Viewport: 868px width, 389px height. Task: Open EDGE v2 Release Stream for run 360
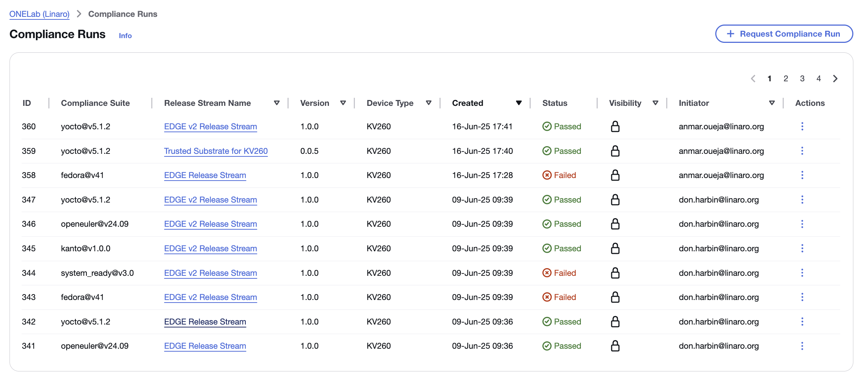tap(211, 126)
